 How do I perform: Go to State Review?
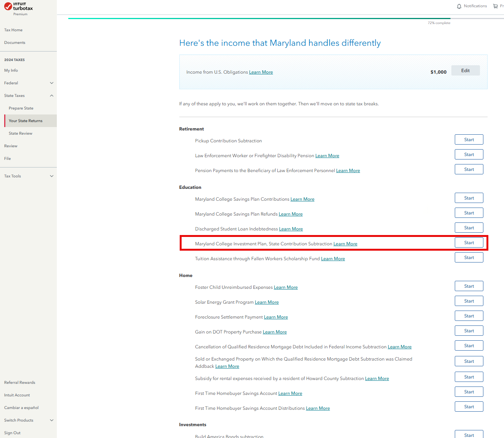coord(21,133)
